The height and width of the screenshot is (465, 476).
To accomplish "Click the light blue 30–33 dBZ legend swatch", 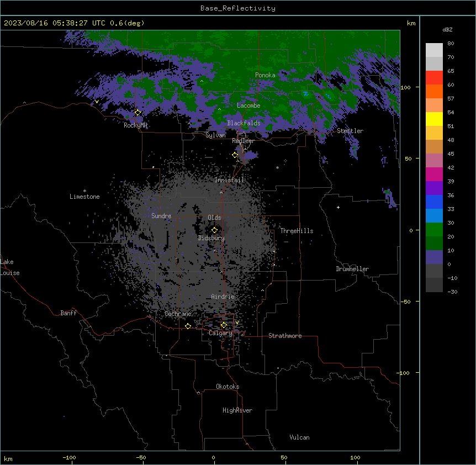I will [434, 216].
